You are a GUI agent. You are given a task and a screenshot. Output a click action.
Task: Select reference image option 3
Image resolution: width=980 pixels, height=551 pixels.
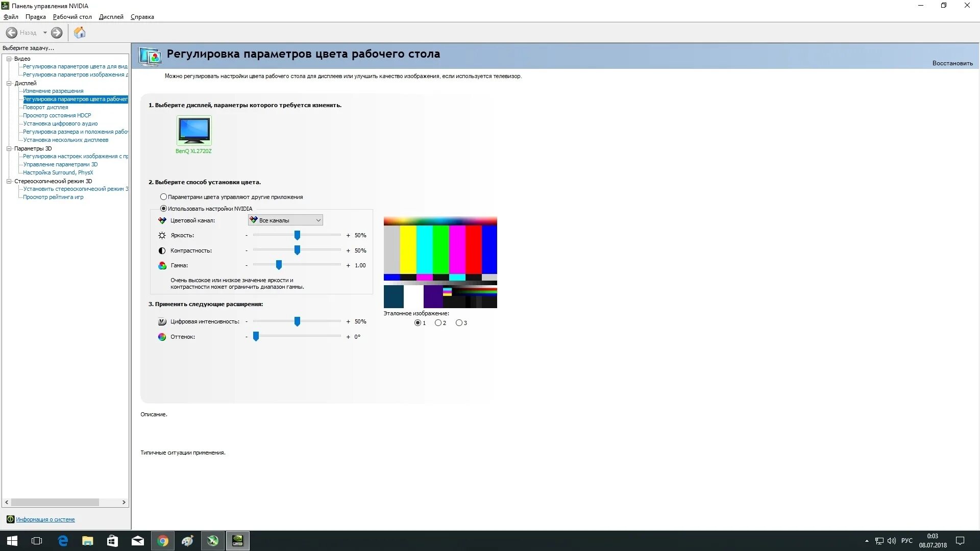click(459, 323)
